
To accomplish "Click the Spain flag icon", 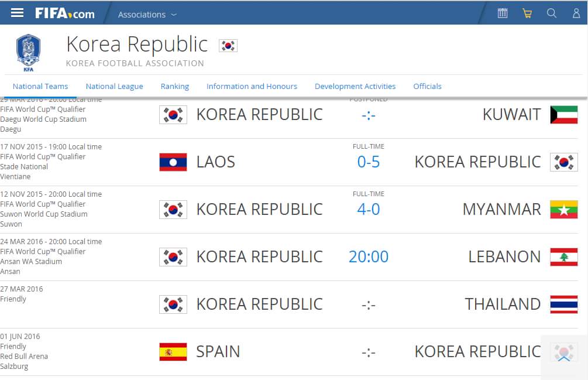I will click(x=173, y=352).
